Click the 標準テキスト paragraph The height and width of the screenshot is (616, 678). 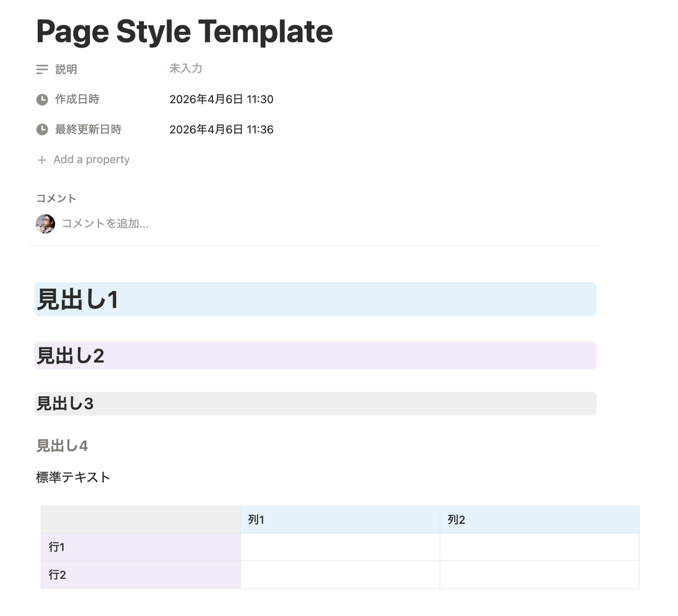pos(73,477)
